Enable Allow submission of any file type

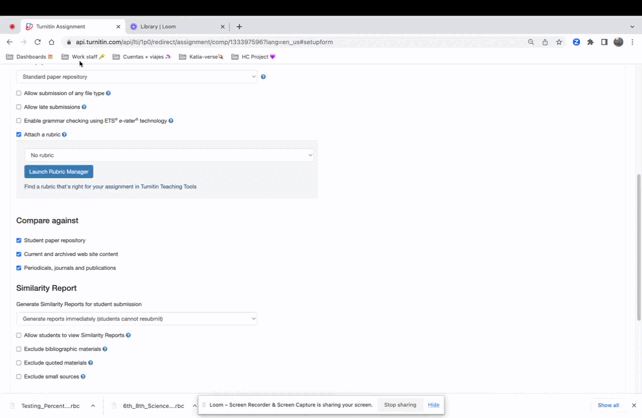coord(19,93)
